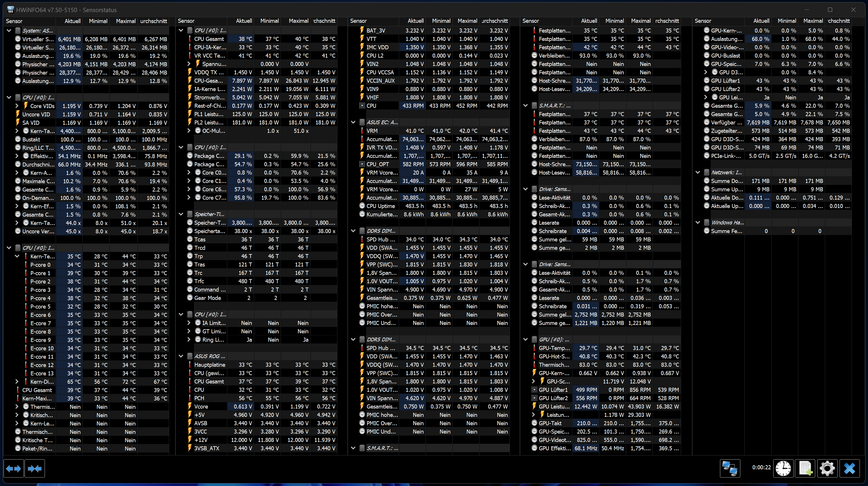Expand the GPU D3... row
The width and height of the screenshot is (868, 486).
point(706,72)
